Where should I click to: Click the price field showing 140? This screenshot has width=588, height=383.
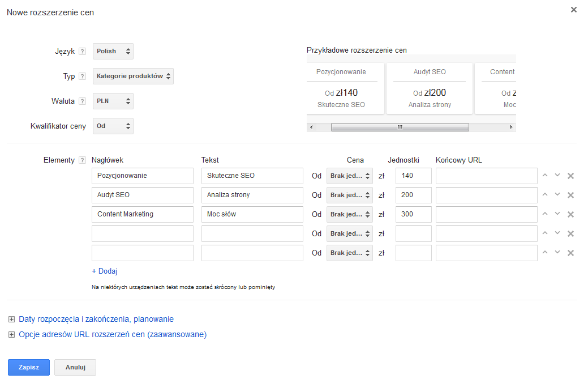point(414,176)
